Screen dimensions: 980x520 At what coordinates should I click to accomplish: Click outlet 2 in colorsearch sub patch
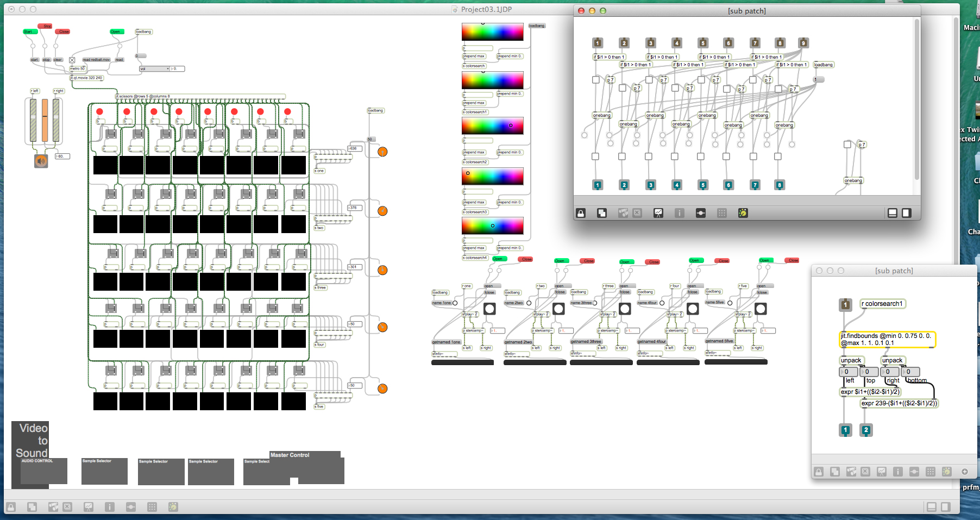tap(866, 430)
